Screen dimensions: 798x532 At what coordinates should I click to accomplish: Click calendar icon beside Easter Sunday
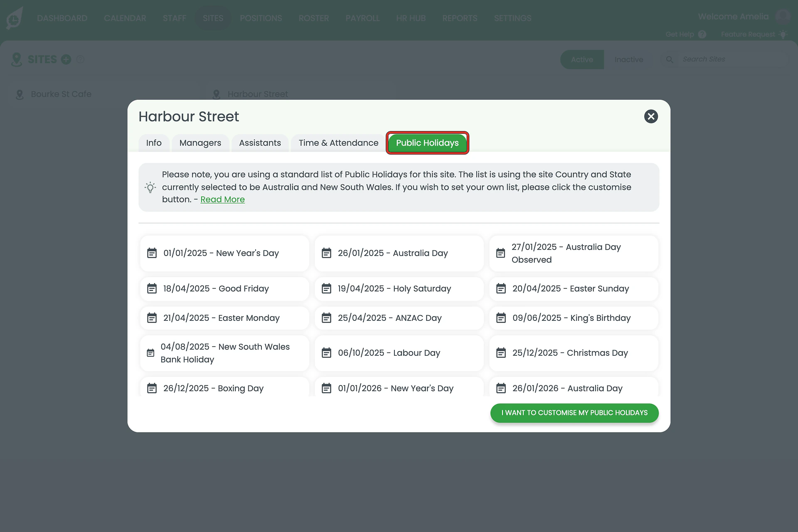tap(501, 288)
